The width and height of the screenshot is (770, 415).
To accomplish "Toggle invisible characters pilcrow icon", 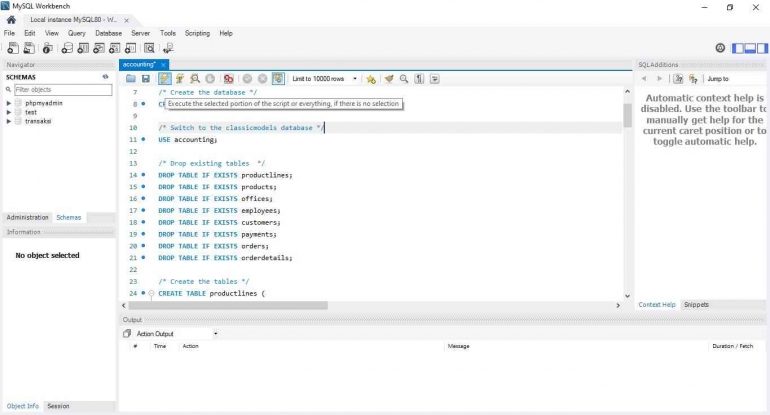I will 419,79.
